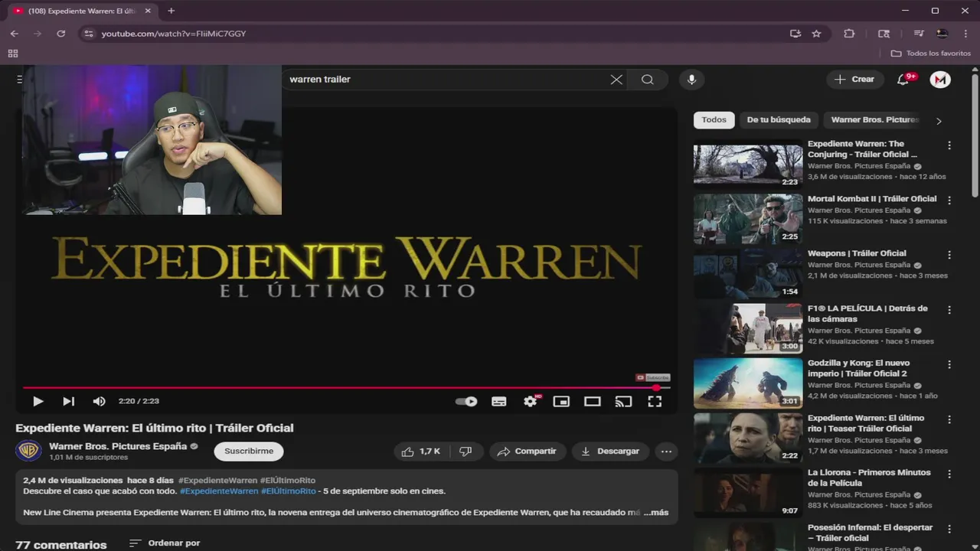Expand description with ...más

pos(656,513)
